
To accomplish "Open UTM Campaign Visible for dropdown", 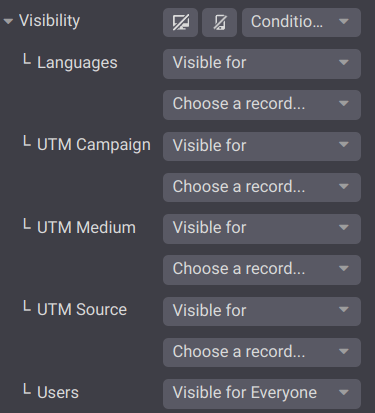I will click(262, 146).
